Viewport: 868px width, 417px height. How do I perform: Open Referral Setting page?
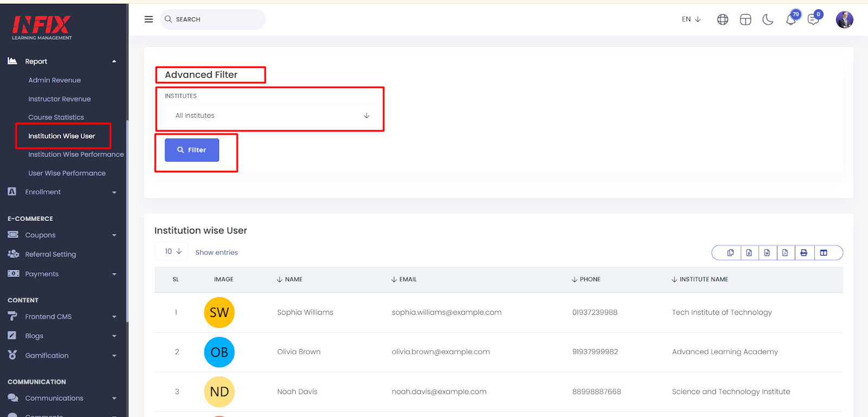(x=50, y=254)
